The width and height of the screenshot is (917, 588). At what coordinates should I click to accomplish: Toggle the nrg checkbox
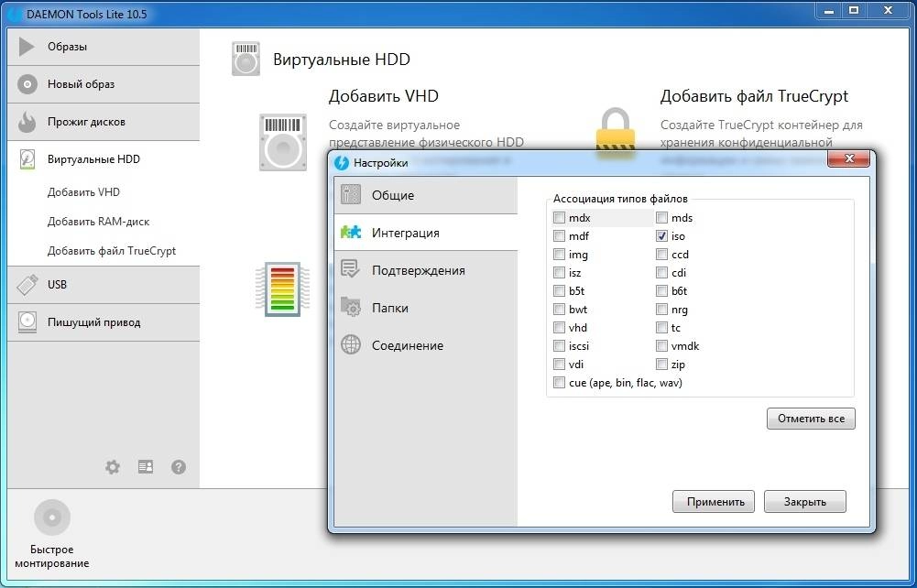click(x=661, y=310)
